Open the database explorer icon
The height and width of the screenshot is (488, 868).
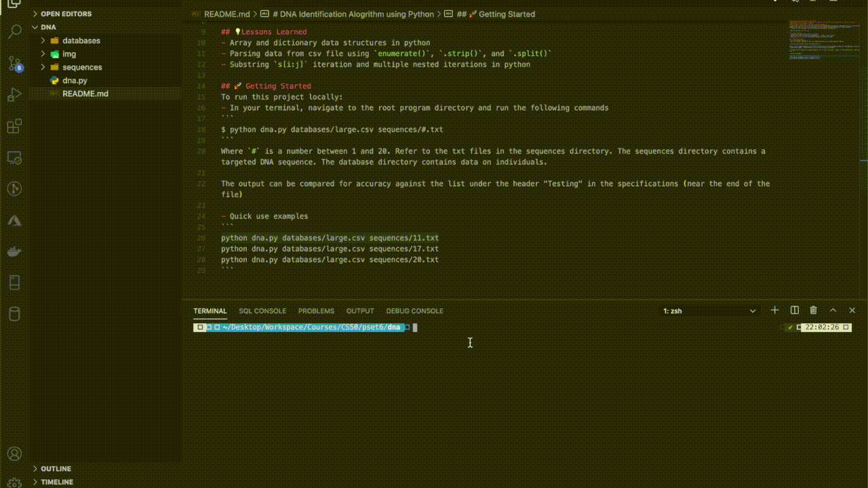pyautogui.click(x=14, y=314)
